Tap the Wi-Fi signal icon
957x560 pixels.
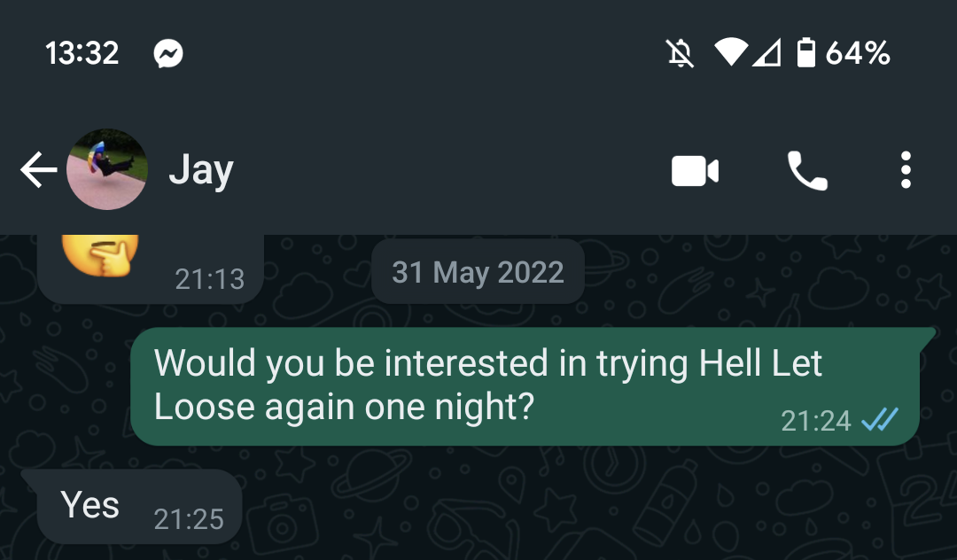(731, 53)
